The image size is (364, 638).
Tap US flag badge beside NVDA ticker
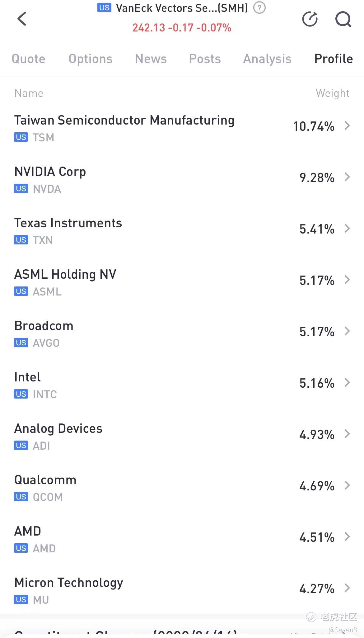click(x=21, y=189)
